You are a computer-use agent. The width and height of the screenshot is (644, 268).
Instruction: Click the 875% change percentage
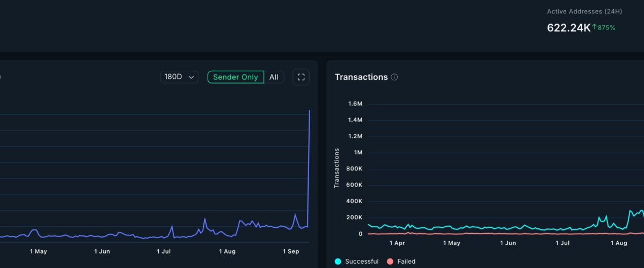pos(607,27)
